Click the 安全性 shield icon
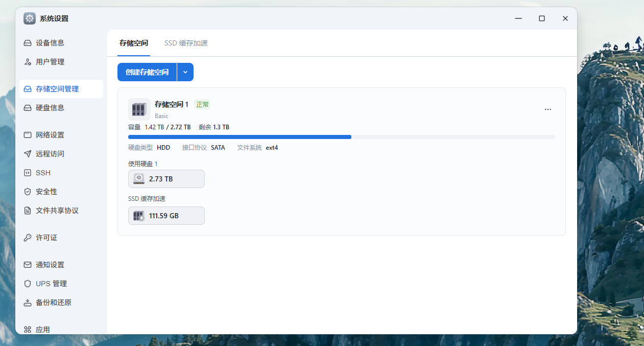This screenshot has height=346, width=644. click(x=28, y=192)
